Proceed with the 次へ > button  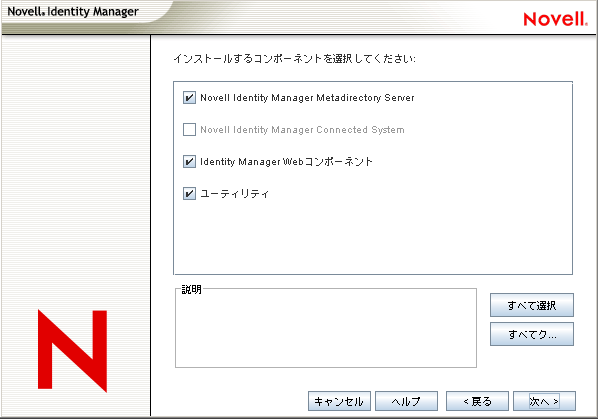(544, 401)
